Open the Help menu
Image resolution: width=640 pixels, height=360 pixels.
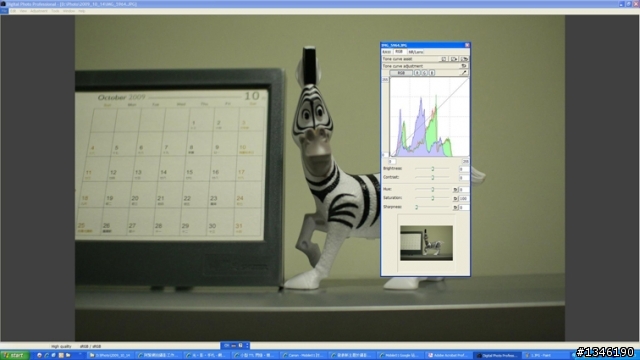(x=82, y=11)
